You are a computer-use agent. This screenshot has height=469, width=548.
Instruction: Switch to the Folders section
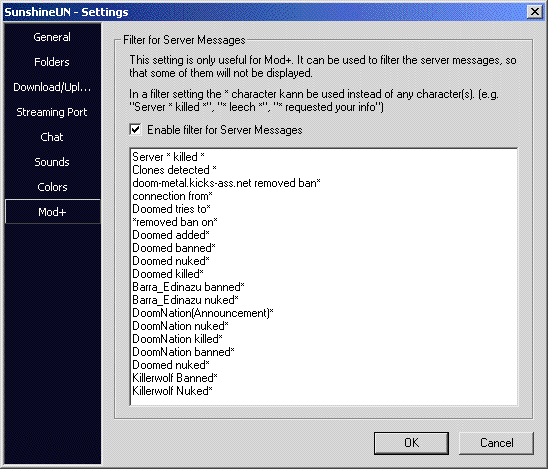coord(52,62)
